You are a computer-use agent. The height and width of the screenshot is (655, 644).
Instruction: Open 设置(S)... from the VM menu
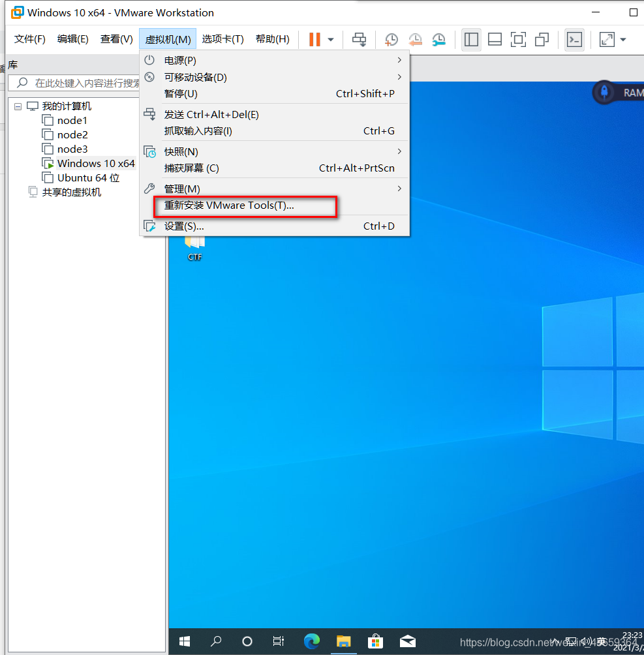point(274,226)
